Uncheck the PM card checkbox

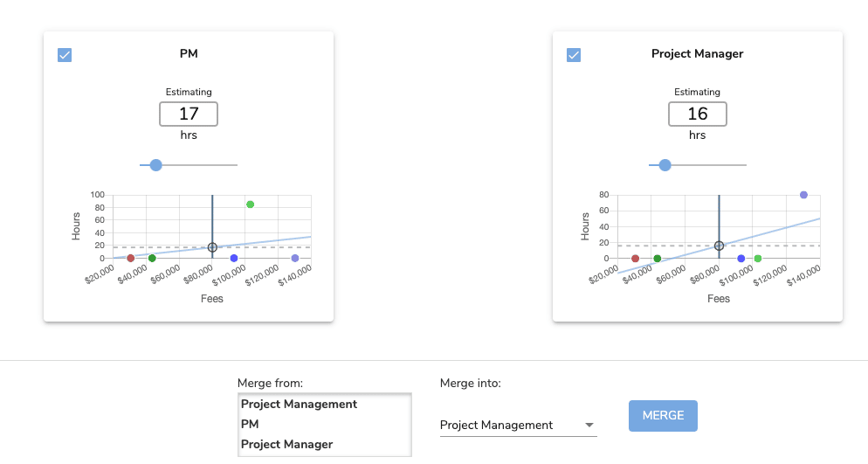coord(65,55)
